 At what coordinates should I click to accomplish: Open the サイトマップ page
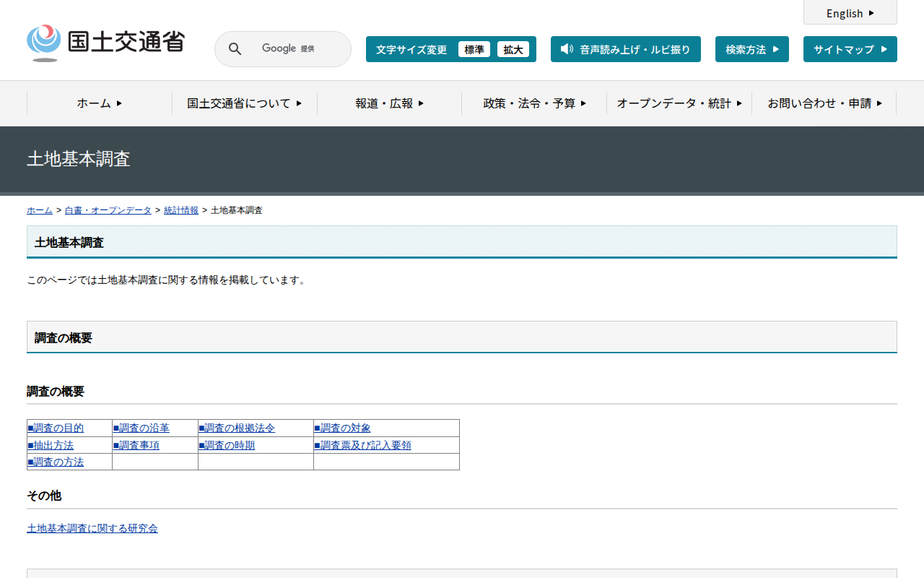850,49
